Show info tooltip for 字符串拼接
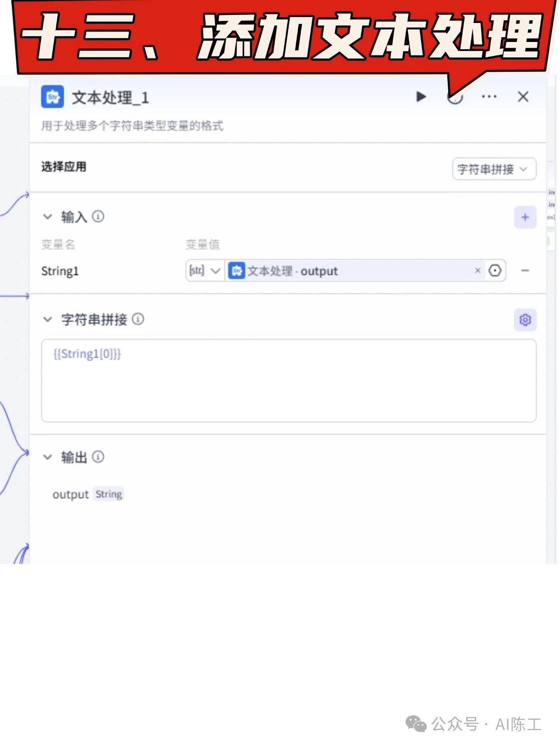Image resolution: width=560 pixels, height=747 pixels. click(x=138, y=319)
